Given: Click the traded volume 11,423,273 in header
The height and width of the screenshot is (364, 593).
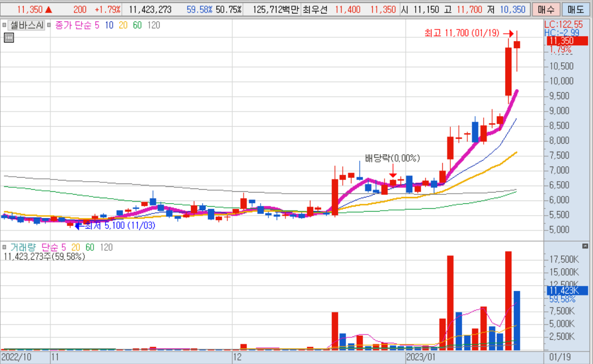Looking at the screenshot, I should [150, 10].
